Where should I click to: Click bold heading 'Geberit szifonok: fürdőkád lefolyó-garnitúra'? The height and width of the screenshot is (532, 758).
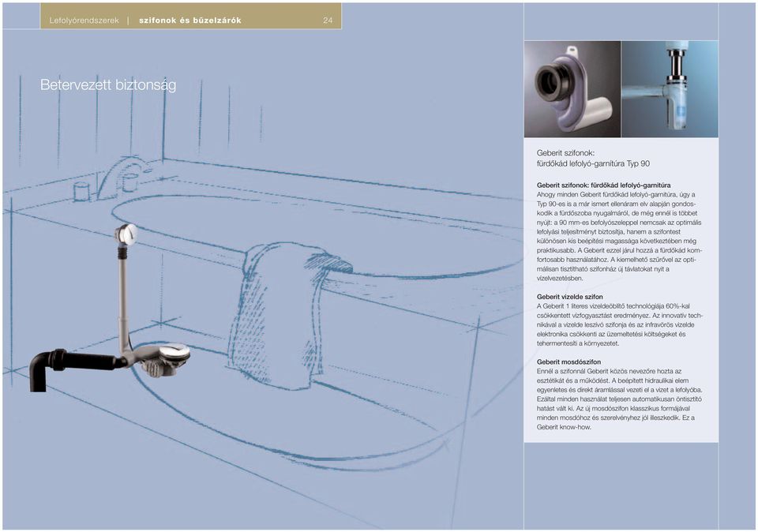pos(604,185)
